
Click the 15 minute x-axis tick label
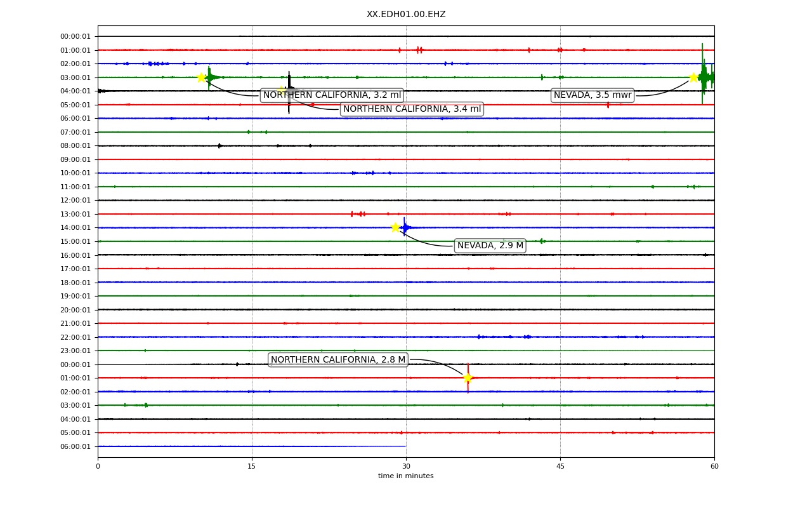coord(252,466)
